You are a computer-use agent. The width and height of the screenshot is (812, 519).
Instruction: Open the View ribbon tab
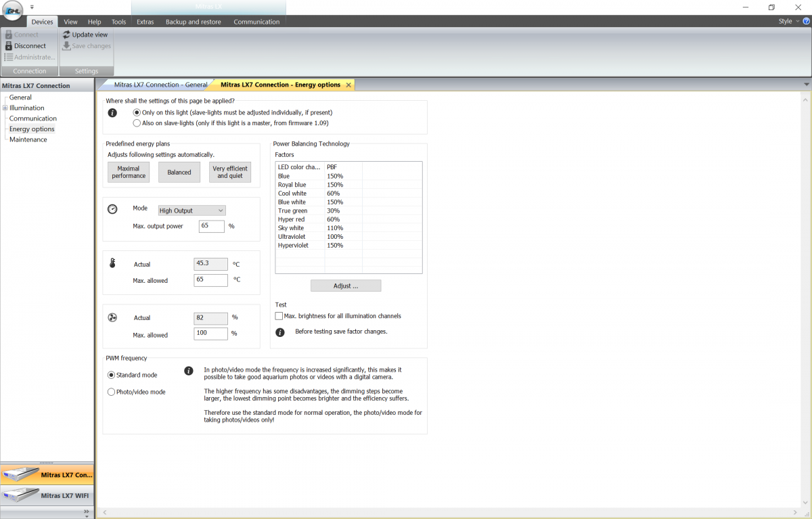(x=70, y=22)
